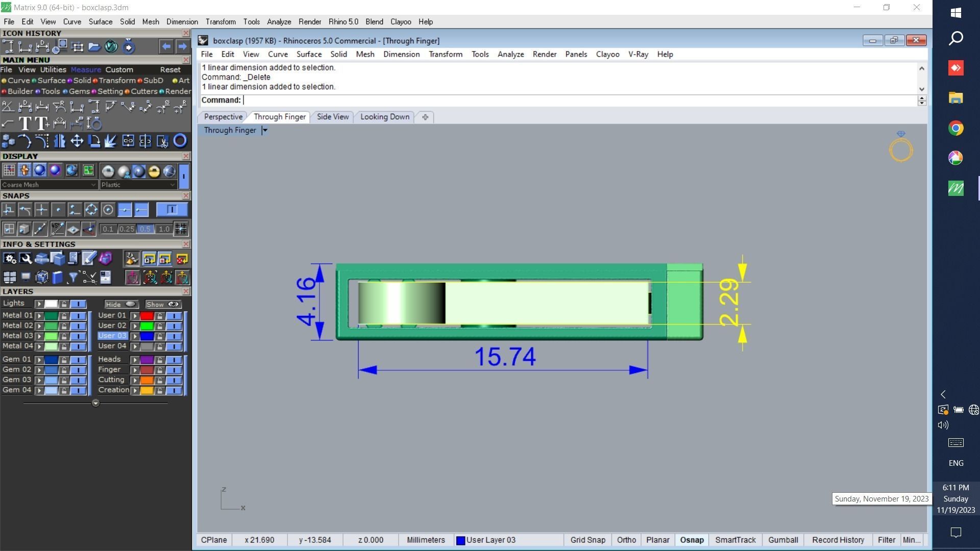The width and height of the screenshot is (980, 551).
Task: Open the Analyze menu in Rhinoceros
Action: coord(510,54)
